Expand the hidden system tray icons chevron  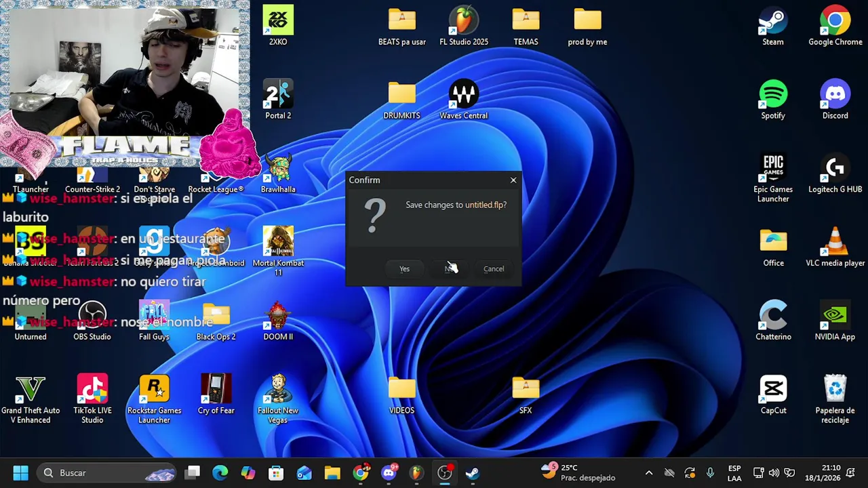(649, 473)
